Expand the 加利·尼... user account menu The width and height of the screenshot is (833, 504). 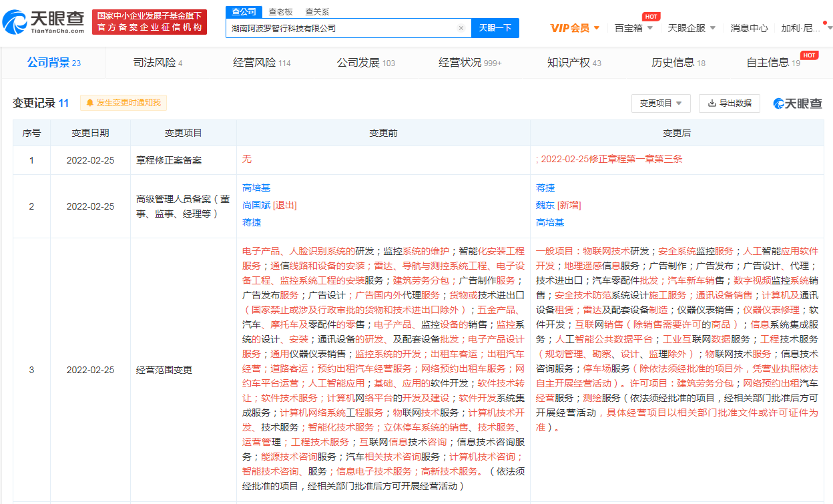(807, 28)
